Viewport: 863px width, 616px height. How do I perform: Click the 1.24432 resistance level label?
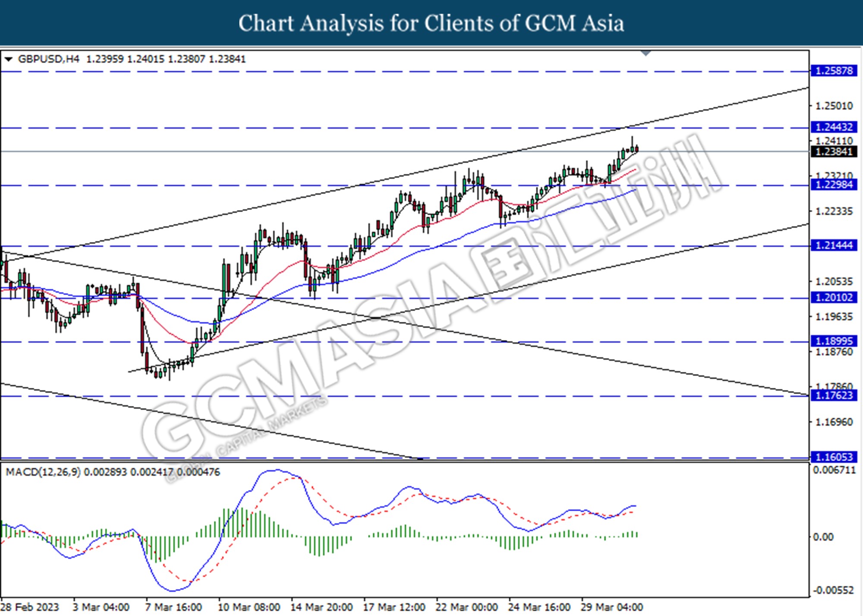(834, 127)
